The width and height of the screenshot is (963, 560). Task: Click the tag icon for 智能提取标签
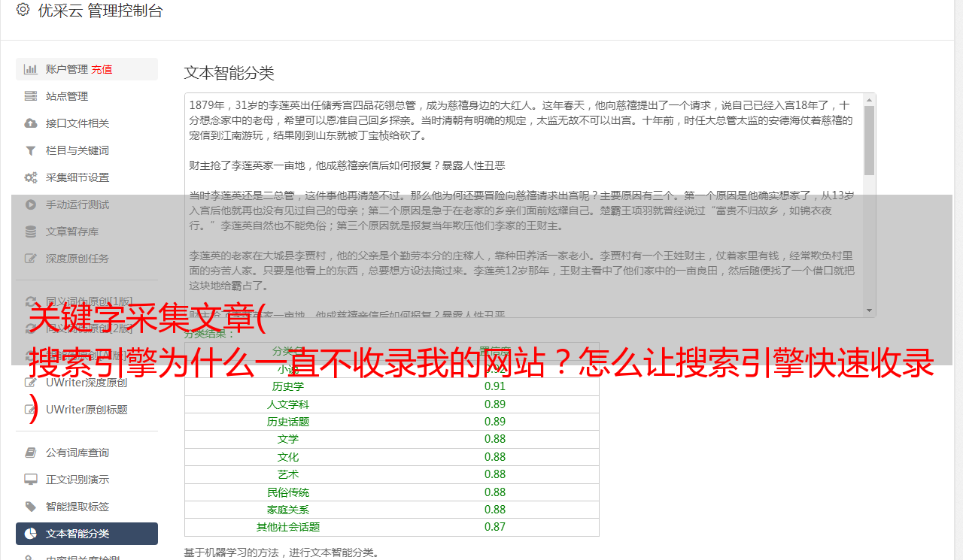31,507
